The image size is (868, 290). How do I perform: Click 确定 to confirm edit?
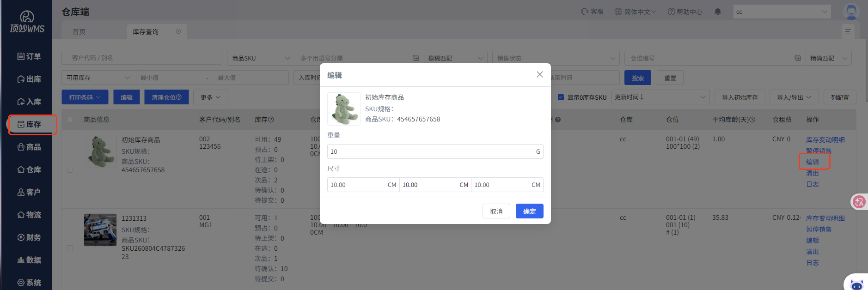pyautogui.click(x=530, y=211)
